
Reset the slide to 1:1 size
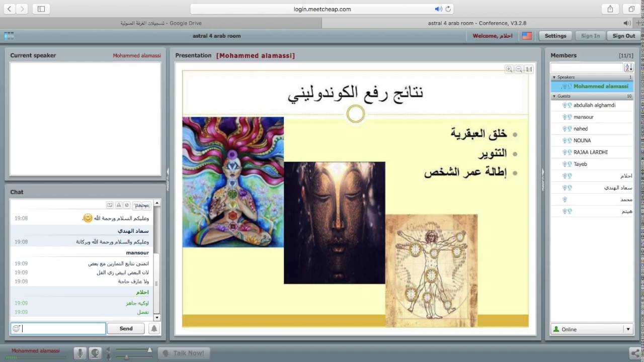pyautogui.click(x=528, y=69)
